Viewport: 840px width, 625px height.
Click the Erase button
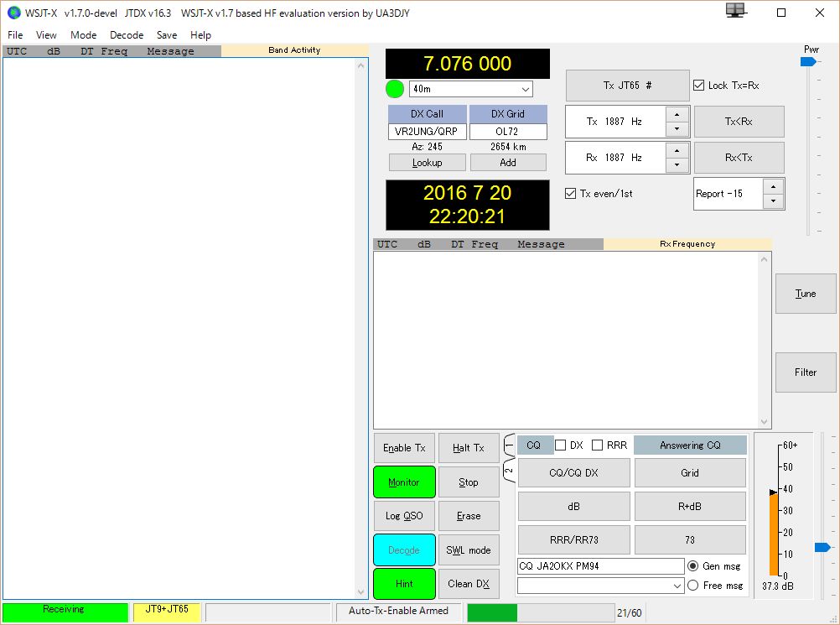coord(469,516)
